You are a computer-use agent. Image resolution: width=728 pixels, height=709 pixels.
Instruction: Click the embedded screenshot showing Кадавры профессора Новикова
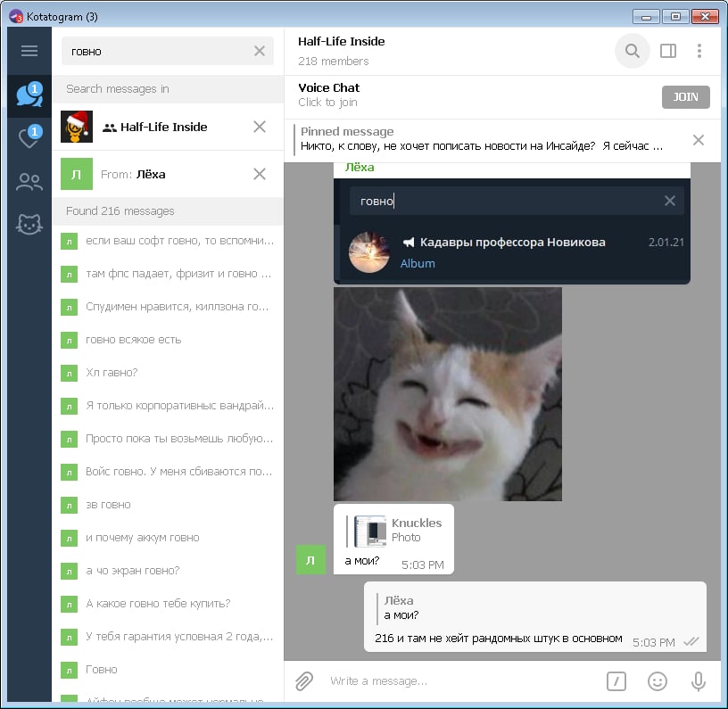(x=511, y=231)
